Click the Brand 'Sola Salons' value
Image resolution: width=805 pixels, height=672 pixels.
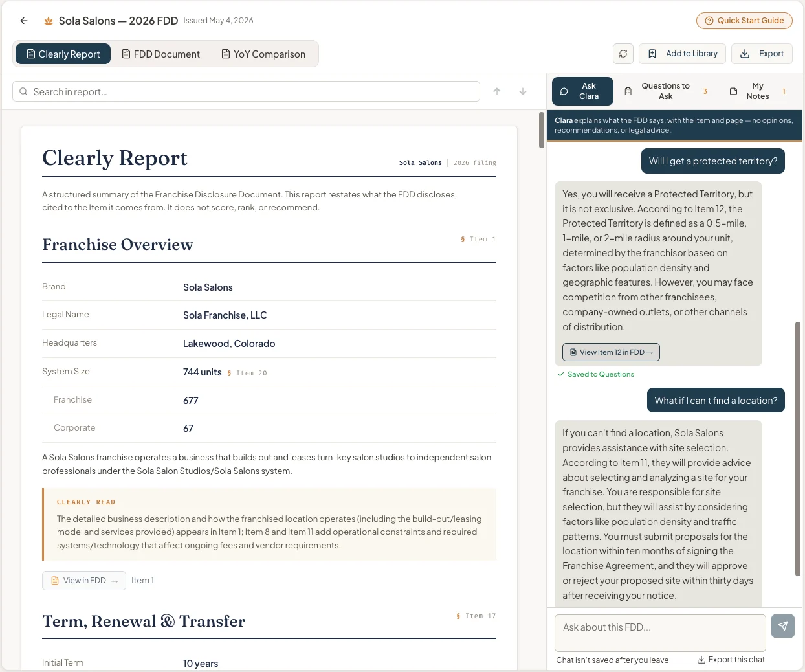(x=208, y=287)
